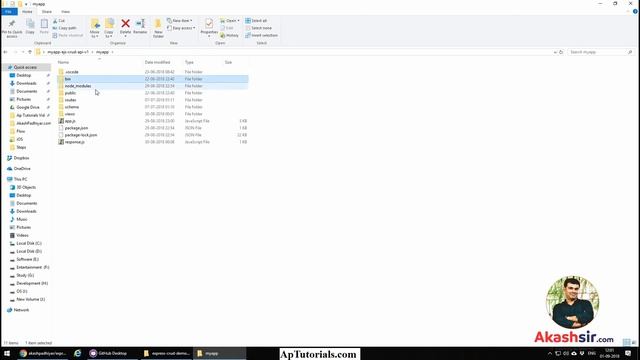
Task: Select Dropbox in navigation pane
Action: click(21, 158)
